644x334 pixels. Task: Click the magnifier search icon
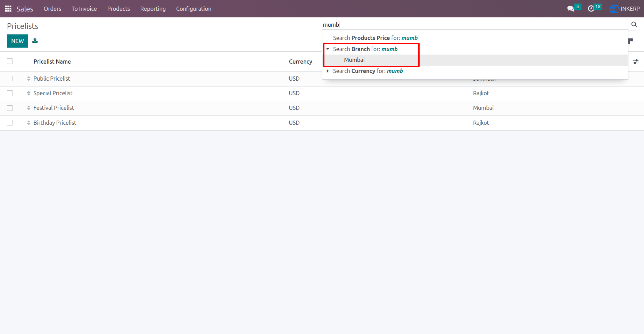coord(634,24)
